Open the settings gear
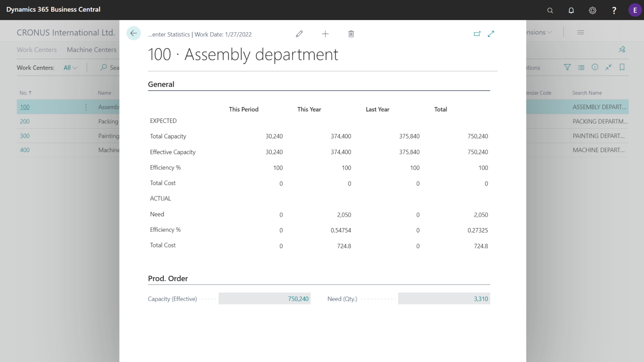The image size is (644, 362). tap(592, 10)
